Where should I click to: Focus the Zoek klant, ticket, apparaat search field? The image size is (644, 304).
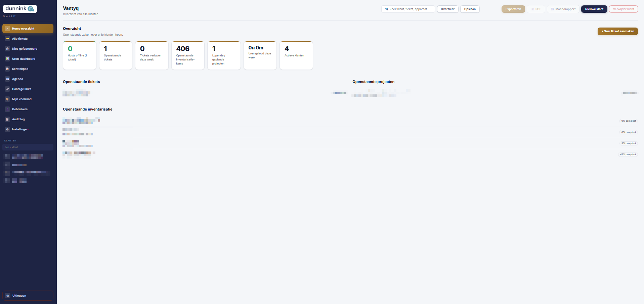point(408,9)
